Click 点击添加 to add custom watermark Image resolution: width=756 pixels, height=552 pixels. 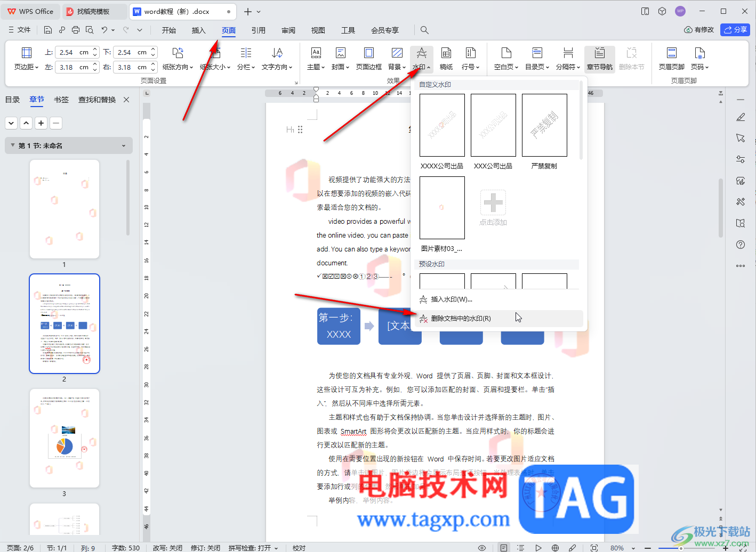tap(493, 208)
